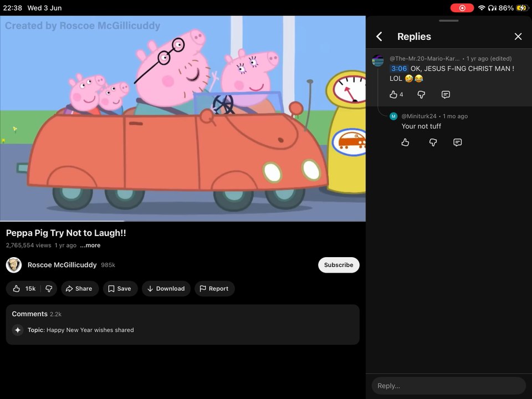532x399 pixels.
Task: Tap the AI topic sparkle icon
Action: pyautogui.click(x=18, y=330)
